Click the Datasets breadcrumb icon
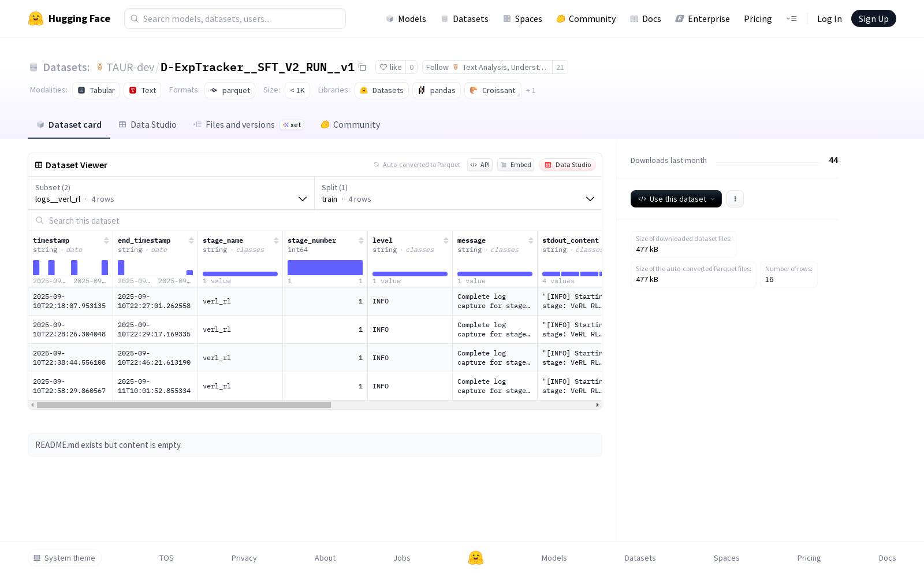The image size is (924, 578). (x=33, y=67)
